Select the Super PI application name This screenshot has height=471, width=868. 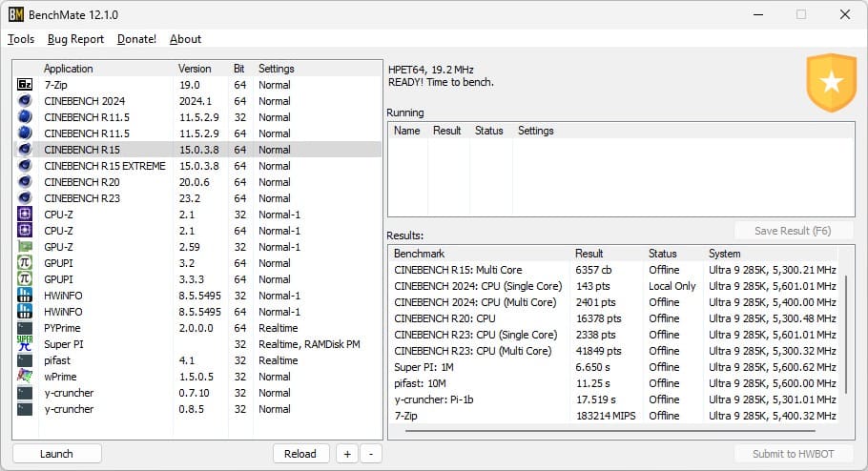(x=64, y=344)
